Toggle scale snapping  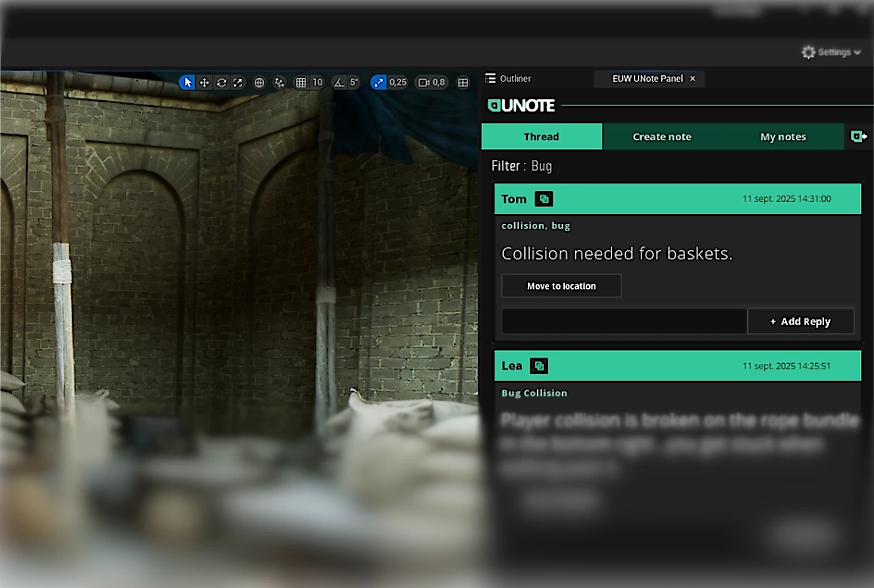[378, 82]
